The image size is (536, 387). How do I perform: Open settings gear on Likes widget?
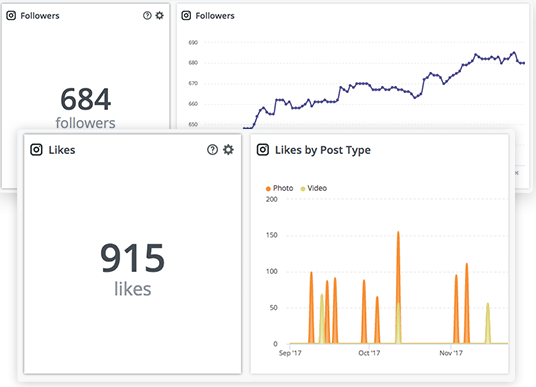(228, 149)
